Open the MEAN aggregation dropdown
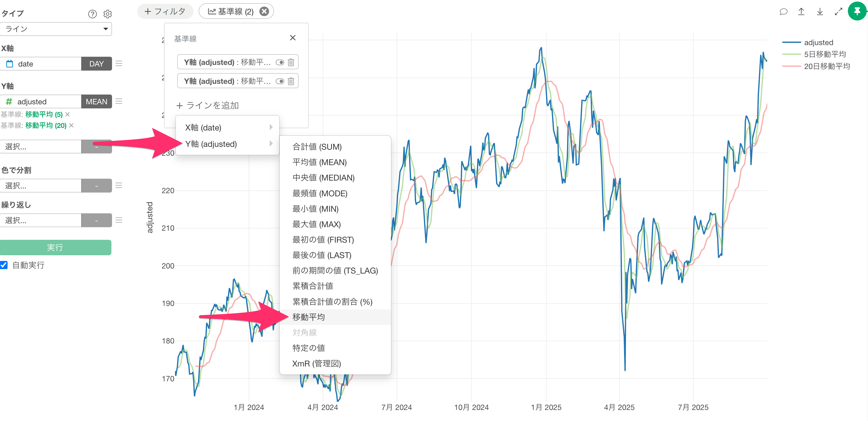This screenshot has height=421, width=868. pyautogui.click(x=96, y=101)
